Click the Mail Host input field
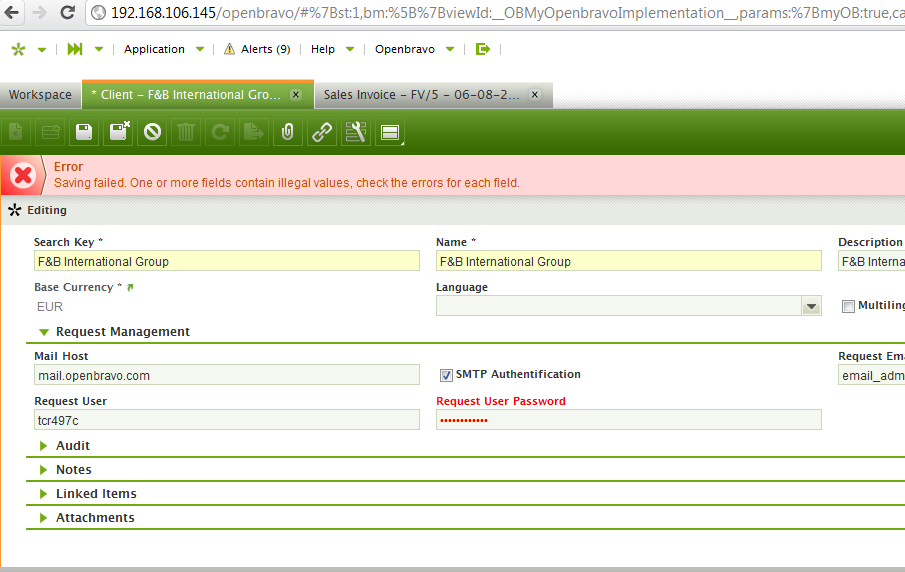 [x=227, y=375]
